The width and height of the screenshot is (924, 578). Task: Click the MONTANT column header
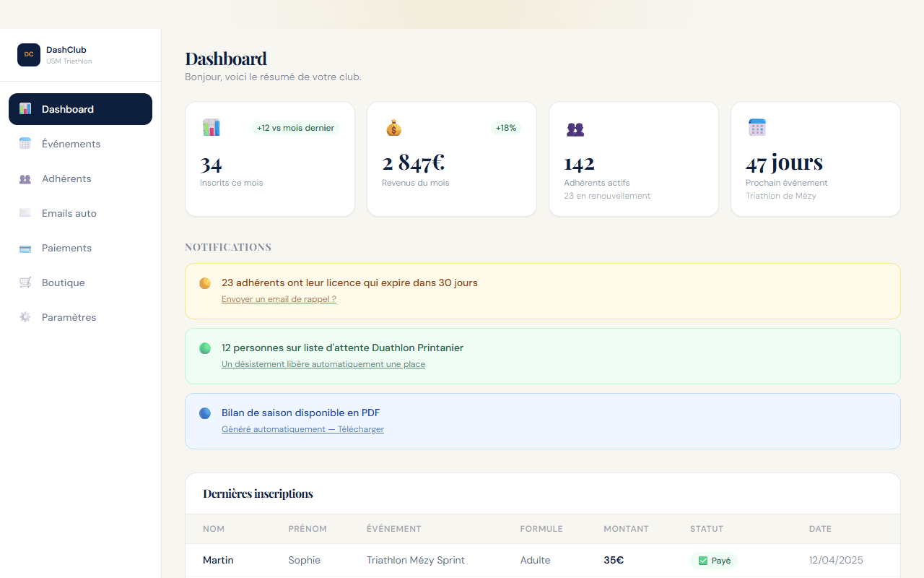[626, 529]
